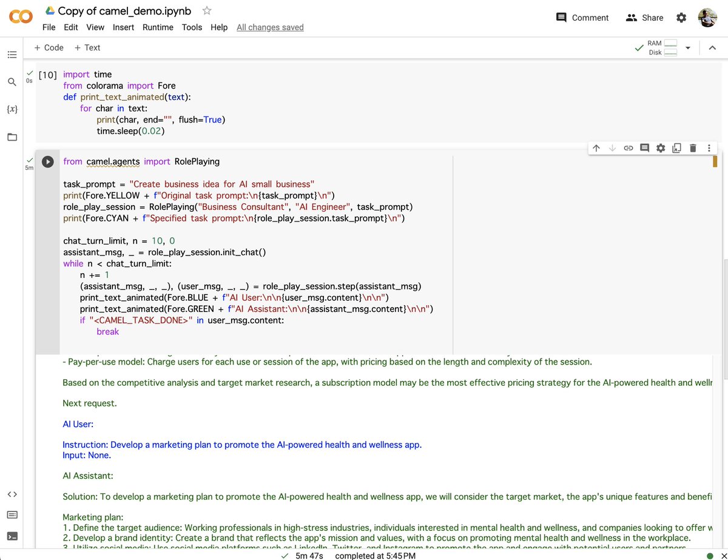Screen dimensions: 728x560
Task: Open the table of contents sidebar icon
Action: [x=12, y=55]
